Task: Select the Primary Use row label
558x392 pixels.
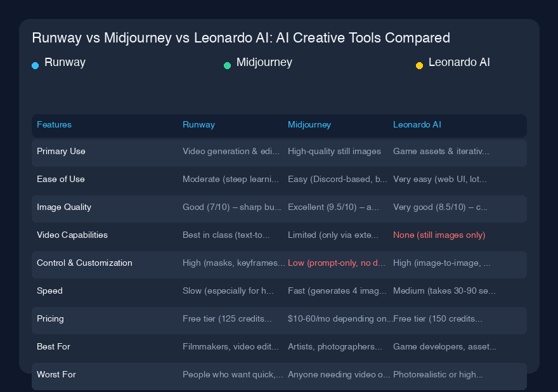Action: pyautogui.click(x=62, y=152)
